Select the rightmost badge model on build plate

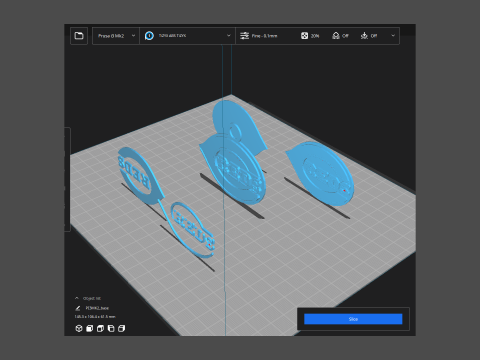click(320, 173)
